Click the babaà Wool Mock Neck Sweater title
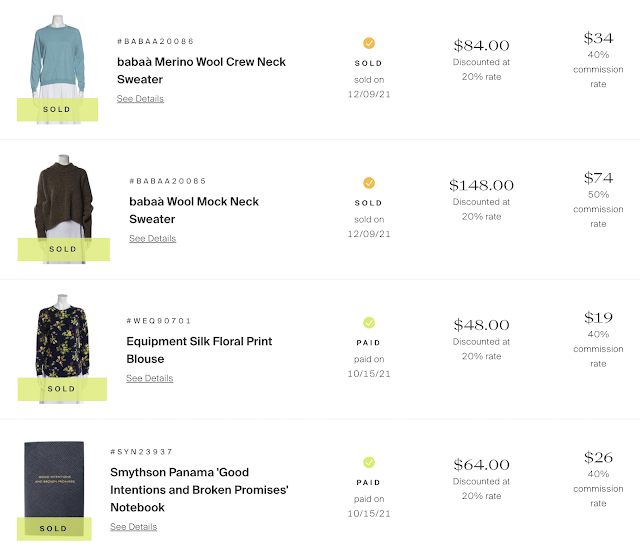The height and width of the screenshot is (551, 640). point(194,210)
